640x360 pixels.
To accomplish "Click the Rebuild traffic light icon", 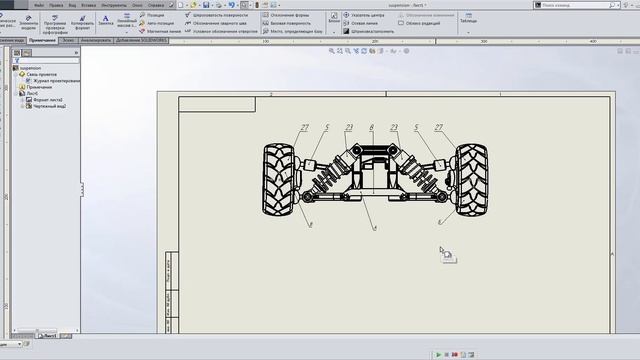I will coord(257,5).
